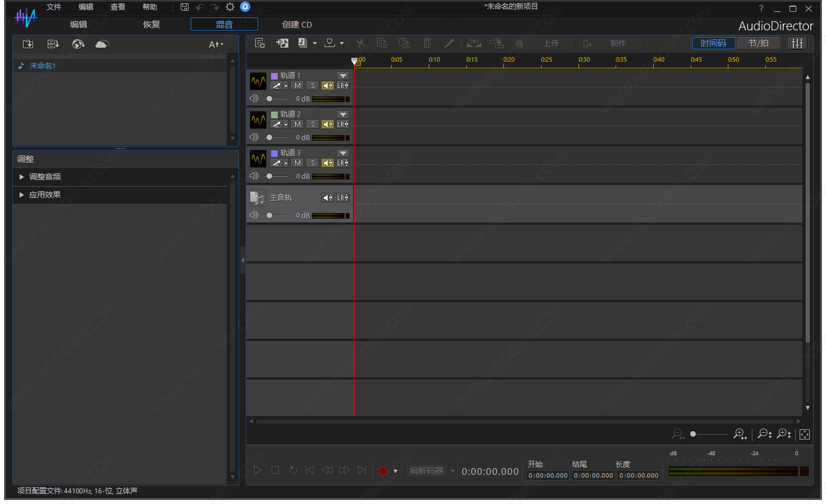Click the 主音轨 master track file icon
826x504 pixels.
point(257,198)
